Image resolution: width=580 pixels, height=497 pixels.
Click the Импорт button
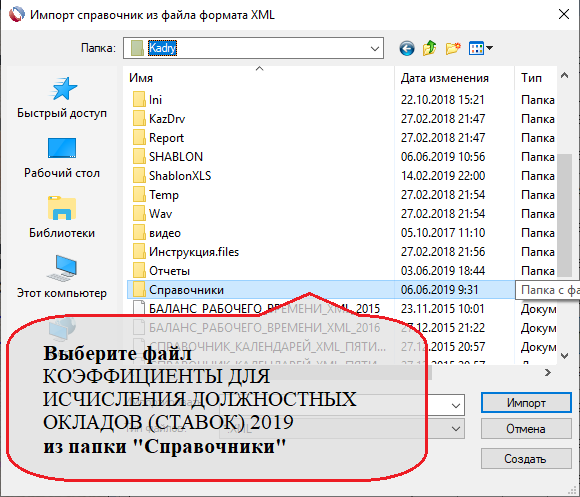point(526,403)
